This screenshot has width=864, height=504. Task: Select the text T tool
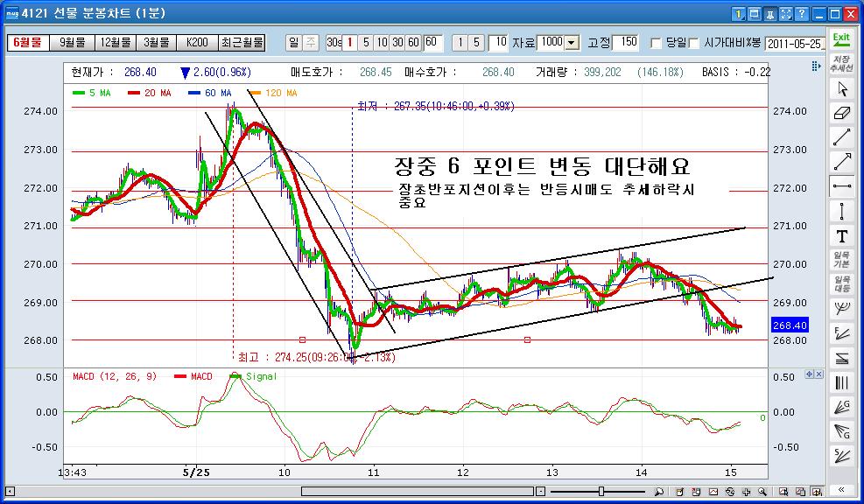pyautogui.click(x=842, y=236)
